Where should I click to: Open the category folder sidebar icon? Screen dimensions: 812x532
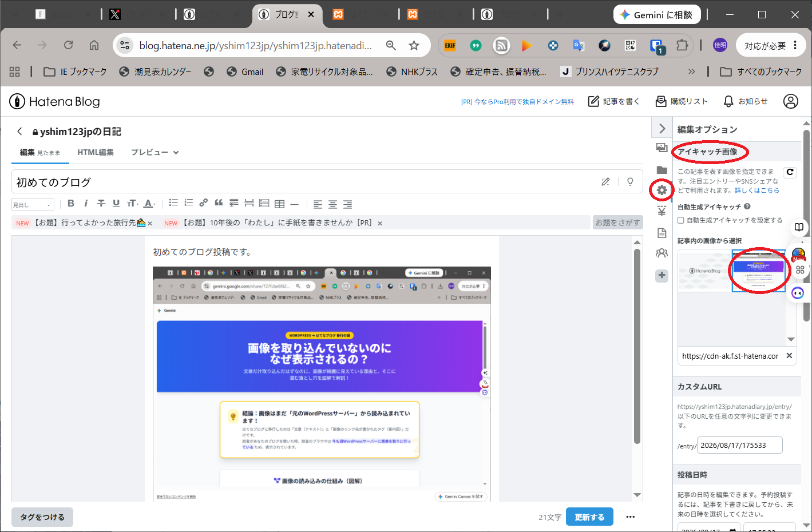(x=662, y=169)
